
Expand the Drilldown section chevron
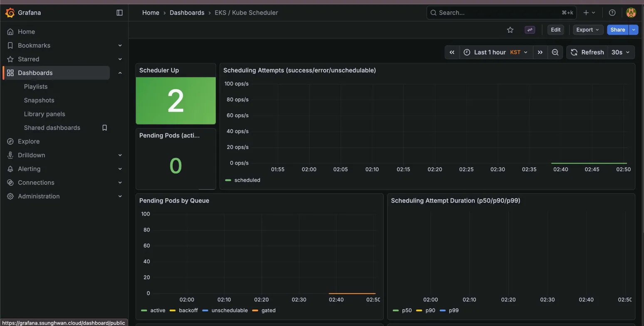pyautogui.click(x=120, y=155)
